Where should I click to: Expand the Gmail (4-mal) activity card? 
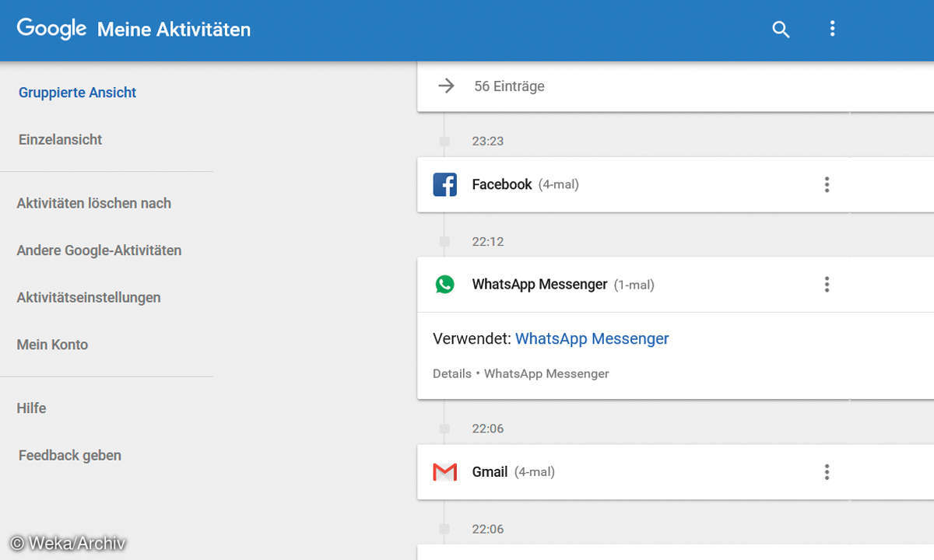pyautogui.click(x=676, y=472)
